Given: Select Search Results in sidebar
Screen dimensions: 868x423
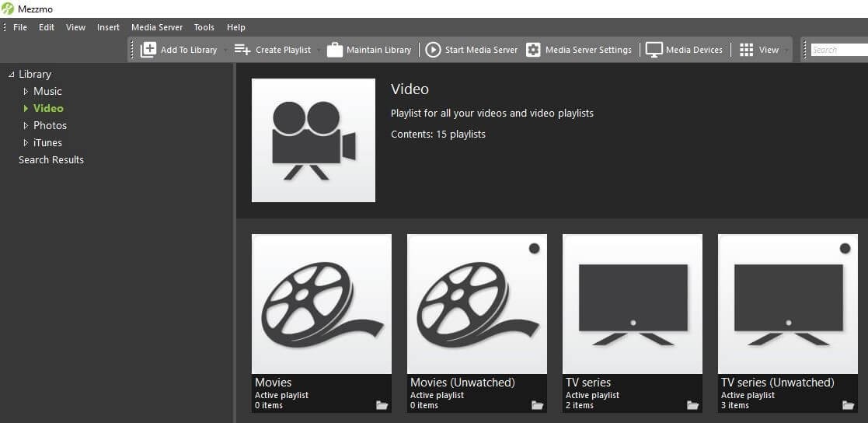Looking at the screenshot, I should click(x=51, y=159).
